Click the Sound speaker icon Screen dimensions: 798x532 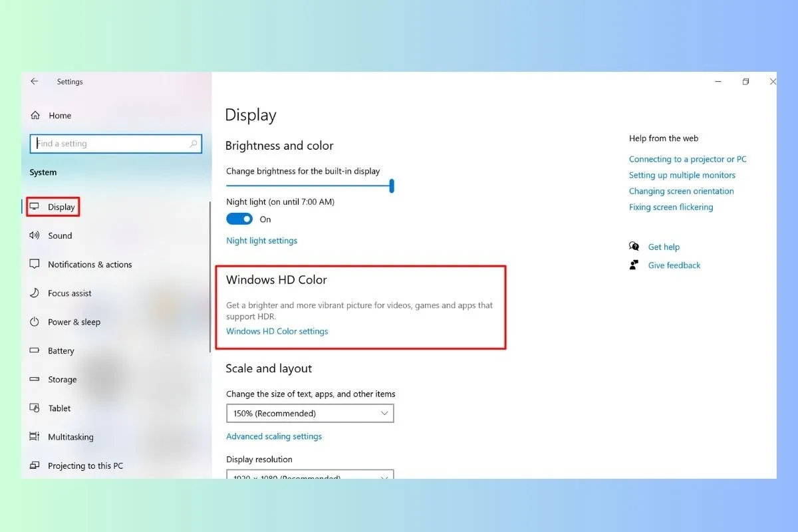click(x=35, y=235)
